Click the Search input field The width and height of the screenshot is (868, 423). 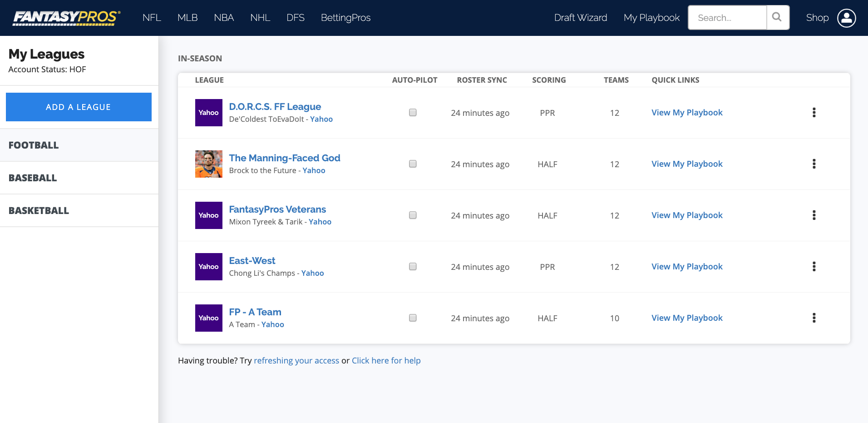tap(728, 18)
